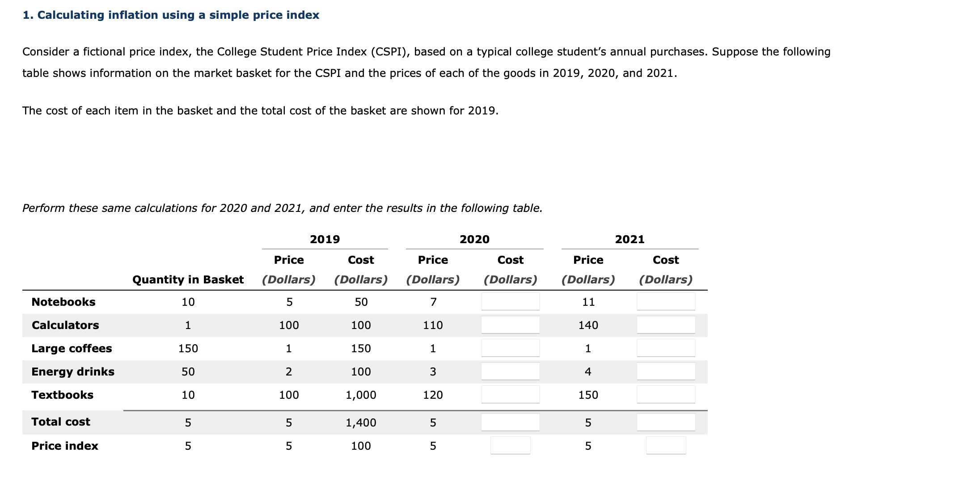The width and height of the screenshot is (980, 481).
Task: Click the 2020 Cost input for Large coffees
Action: coord(510,348)
